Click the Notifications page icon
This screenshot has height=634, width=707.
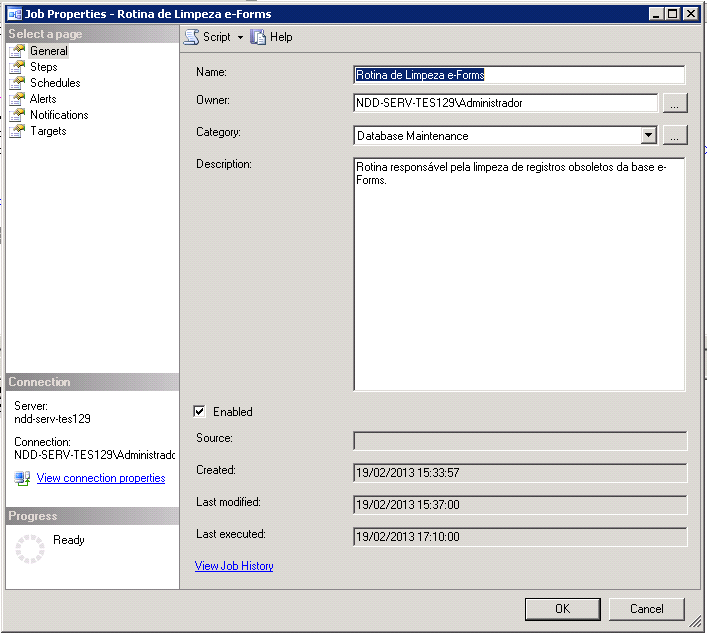pyautogui.click(x=17, y=115)
